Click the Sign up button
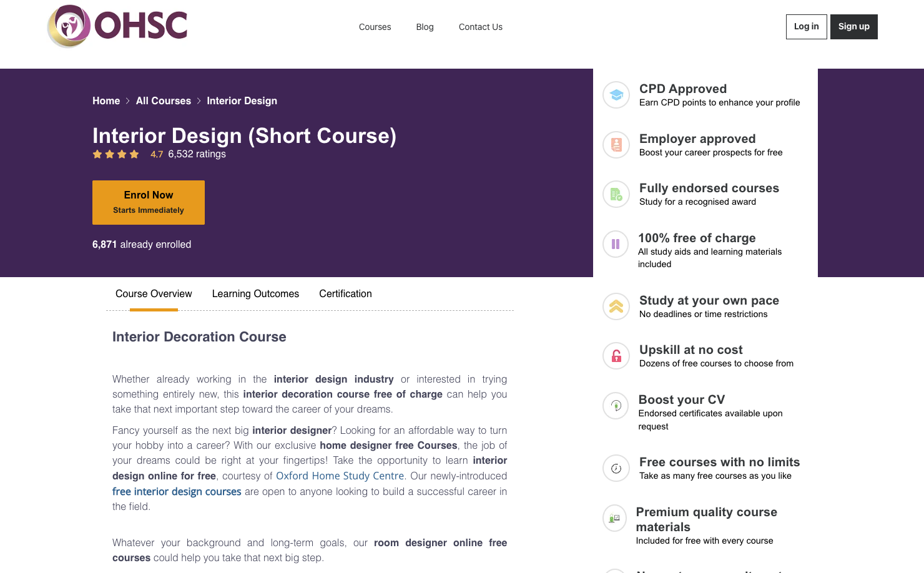 854,27
